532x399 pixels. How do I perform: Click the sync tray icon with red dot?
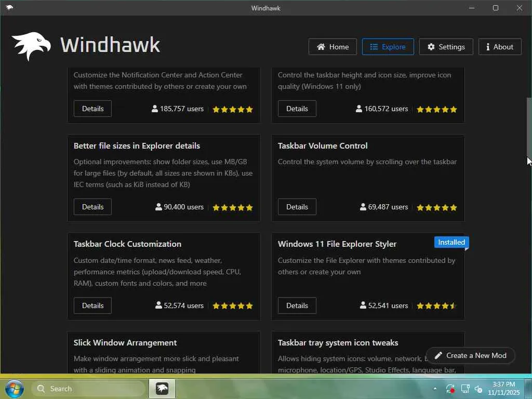pos(450,389)
